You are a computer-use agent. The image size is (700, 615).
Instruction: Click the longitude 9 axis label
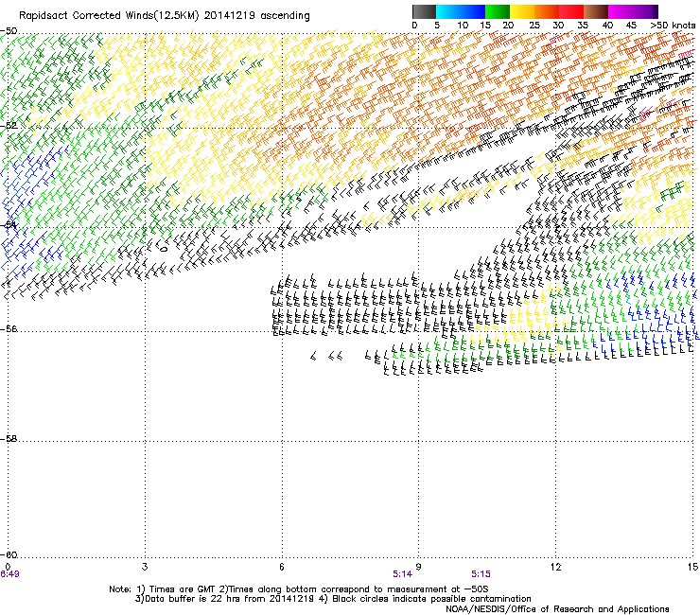tap(418, 567)
